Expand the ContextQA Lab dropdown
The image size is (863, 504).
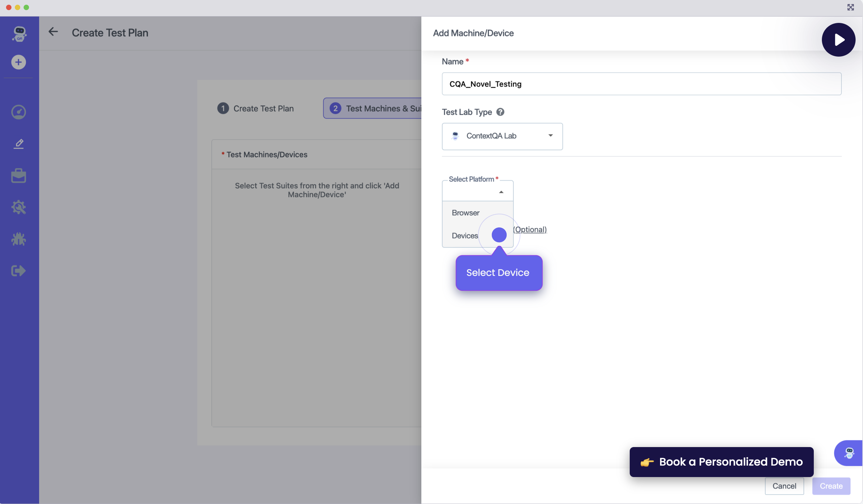502,136
